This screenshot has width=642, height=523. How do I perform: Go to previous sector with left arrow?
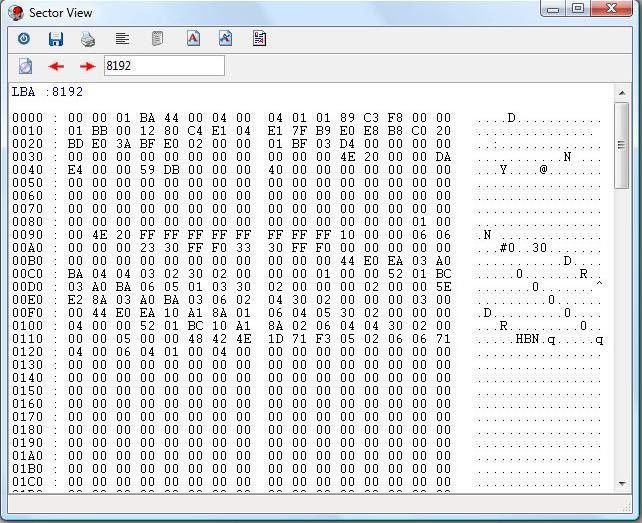[x=56, y=66]
